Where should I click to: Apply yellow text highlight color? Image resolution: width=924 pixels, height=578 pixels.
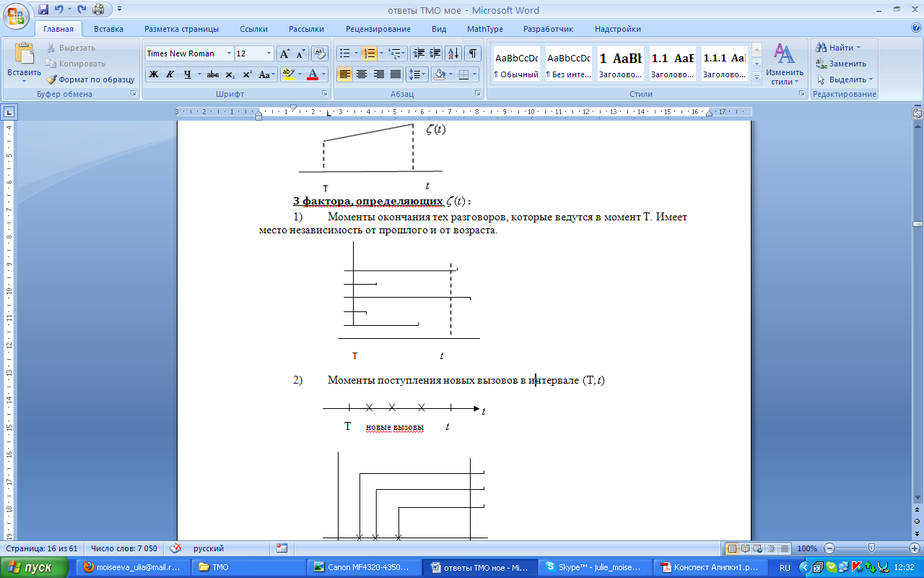coord(287,74)
